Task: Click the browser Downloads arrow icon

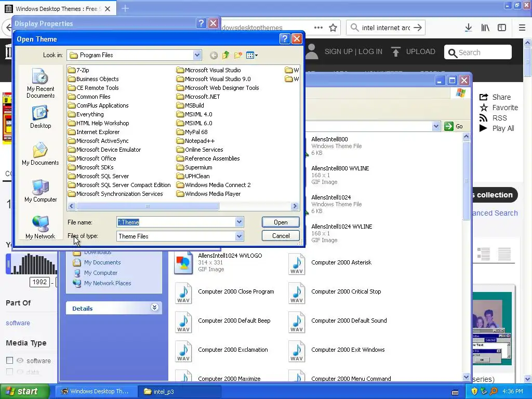Action: pos(468,28)
